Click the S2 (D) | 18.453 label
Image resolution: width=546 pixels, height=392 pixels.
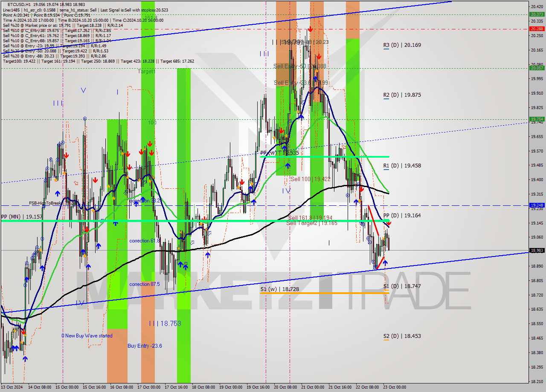(x=402, y=336)
